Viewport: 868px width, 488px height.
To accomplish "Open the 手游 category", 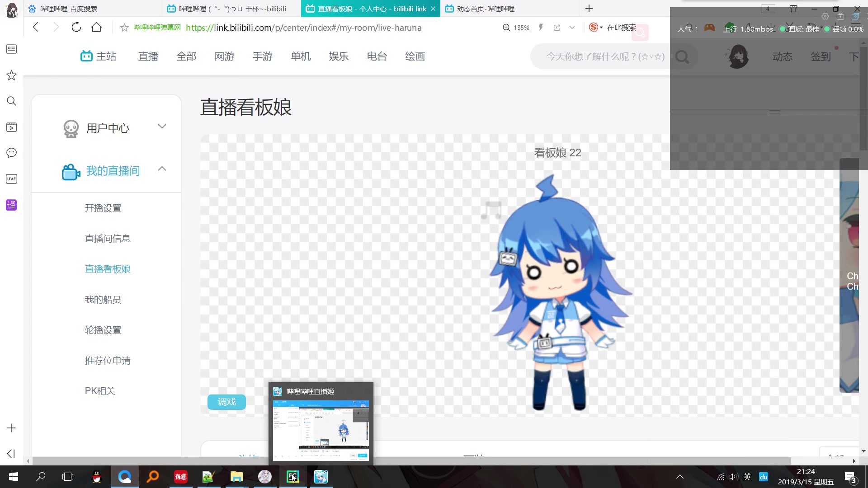I will (x=263, y=56).
